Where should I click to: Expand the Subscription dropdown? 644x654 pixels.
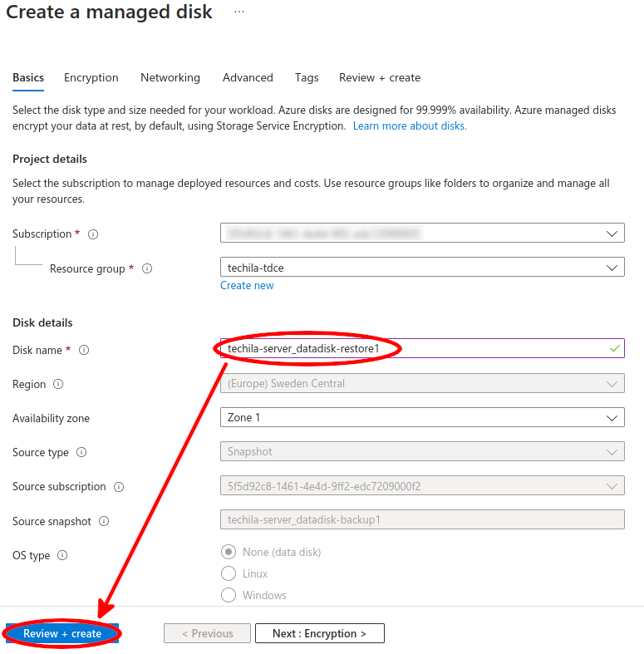(422, 234)
